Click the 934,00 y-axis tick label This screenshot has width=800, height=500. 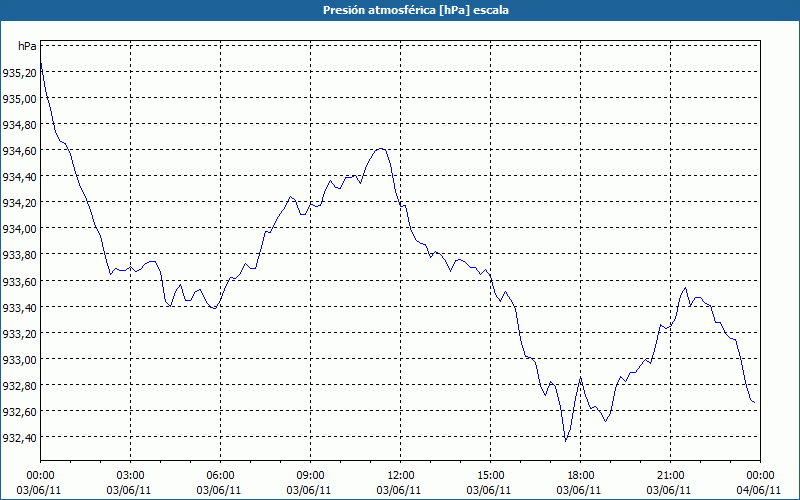[x=19, y=229]
